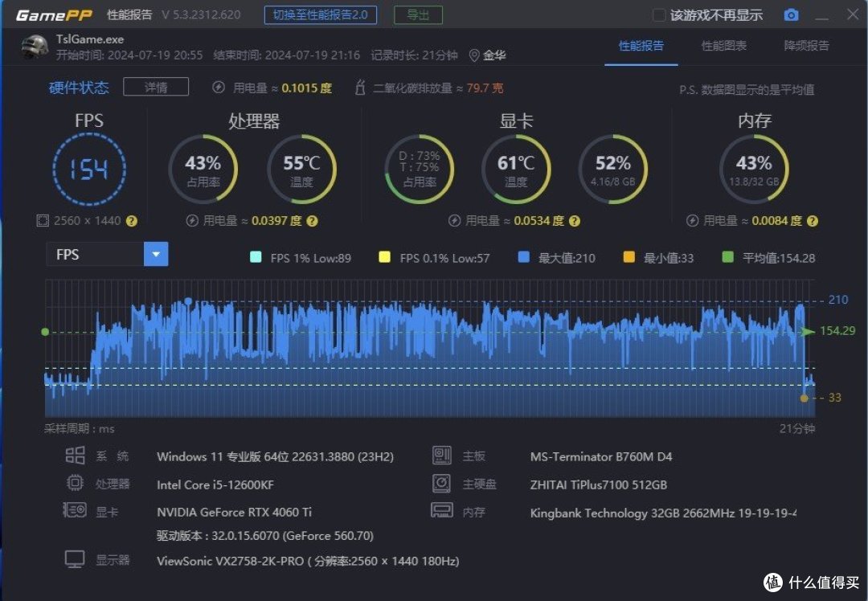Click the Windows 11 专业版 system text
This screenshot has height=601, width=868.
click(275, 456)
